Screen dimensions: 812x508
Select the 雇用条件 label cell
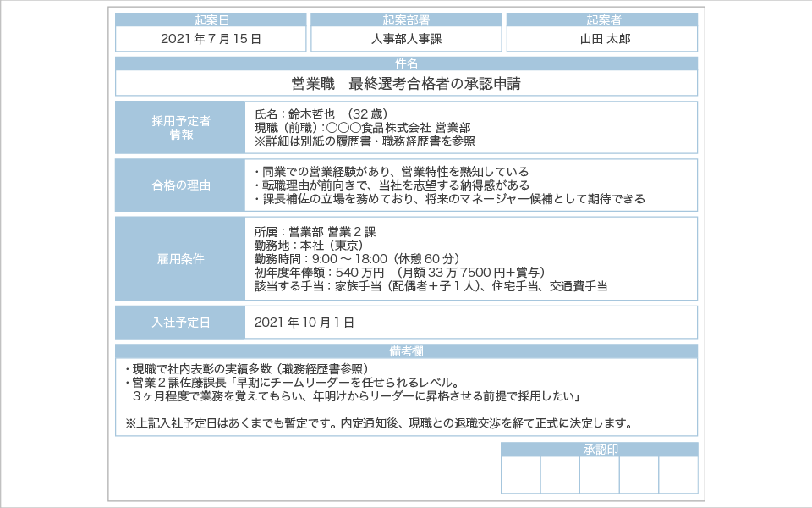[181, 258]
